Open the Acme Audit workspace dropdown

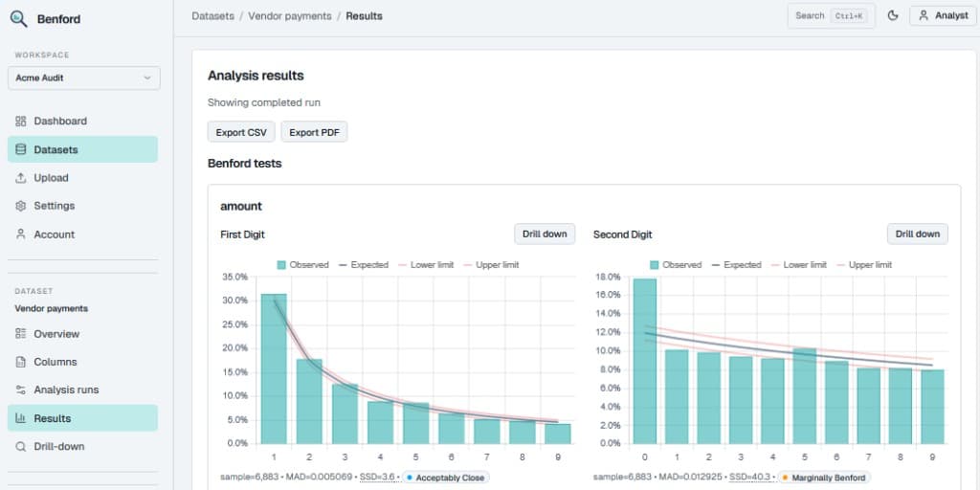pos(84,78)
